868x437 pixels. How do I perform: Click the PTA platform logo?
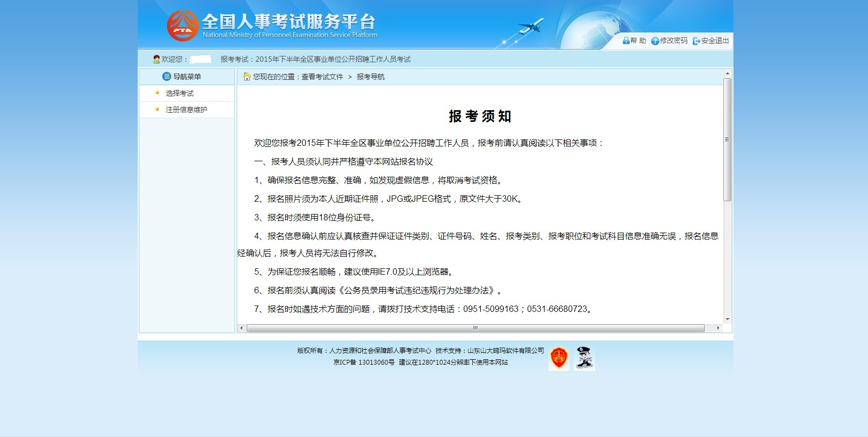click(x=182, y=26)
